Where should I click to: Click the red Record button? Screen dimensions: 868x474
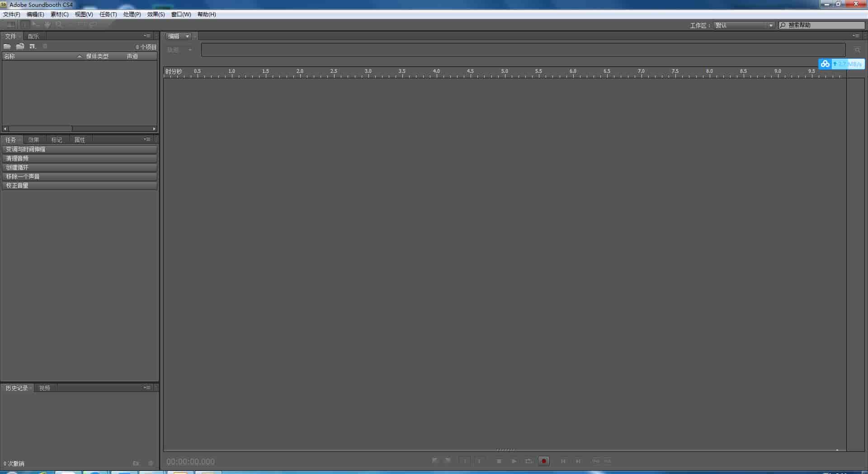pos(544,461)
